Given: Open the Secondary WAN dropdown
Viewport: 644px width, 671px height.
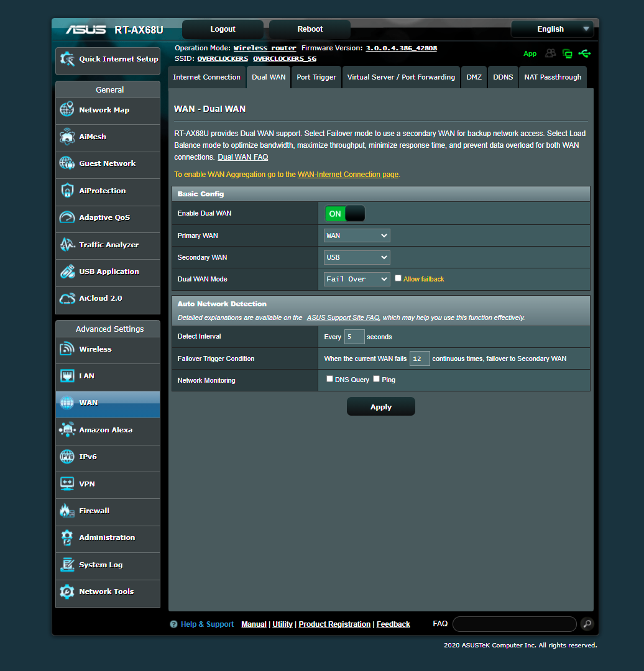Looking at the screenshot, I should tap(357, 257).
